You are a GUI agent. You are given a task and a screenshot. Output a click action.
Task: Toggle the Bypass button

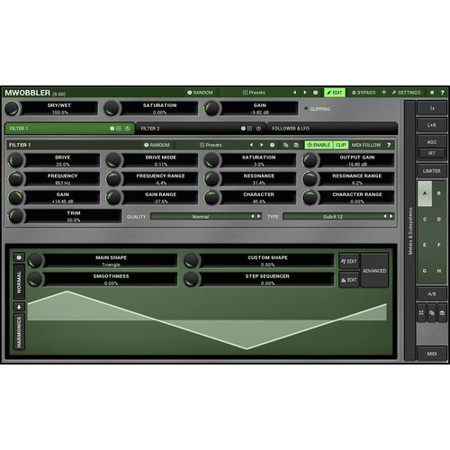click(364, 93)
